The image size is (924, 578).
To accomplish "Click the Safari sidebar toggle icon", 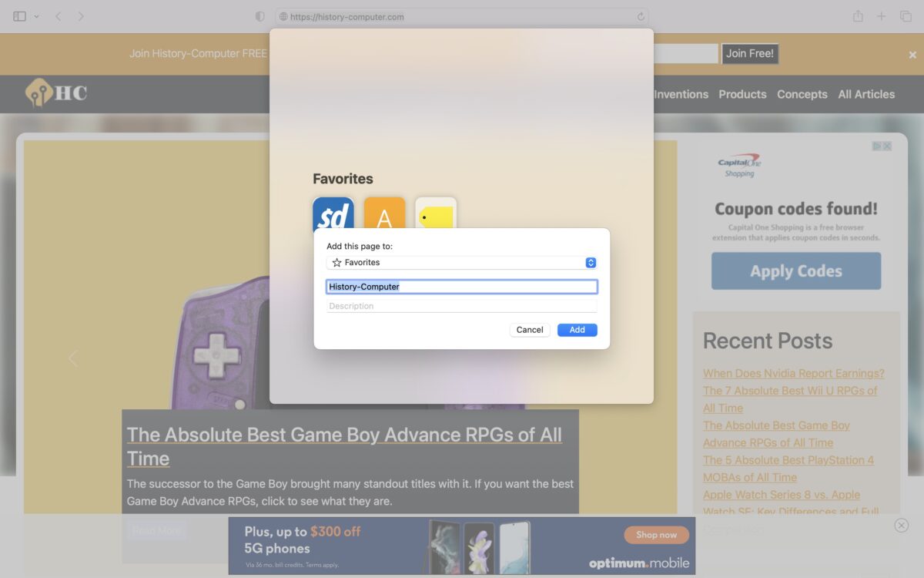I will click(x=20, y=16).
